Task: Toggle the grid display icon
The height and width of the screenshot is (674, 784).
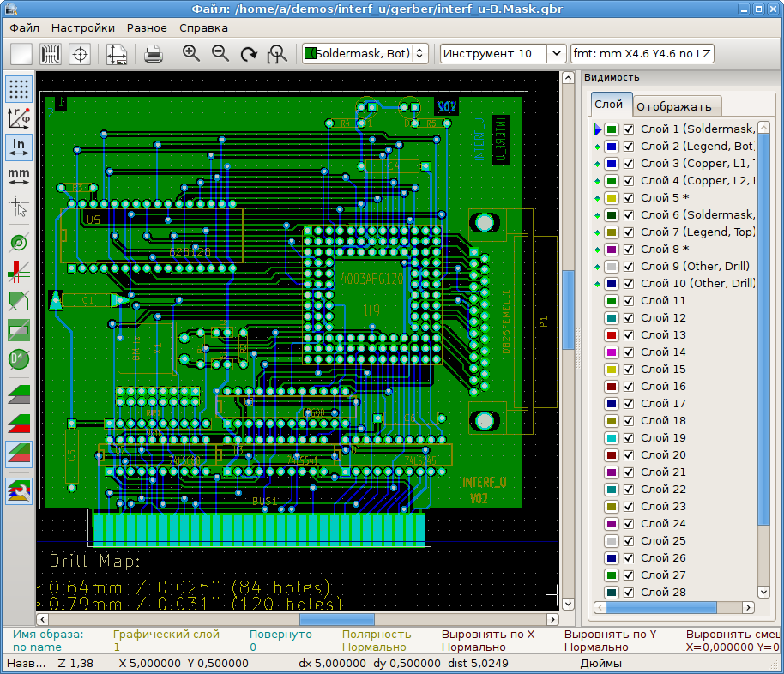Action: (x=19, y=88)
